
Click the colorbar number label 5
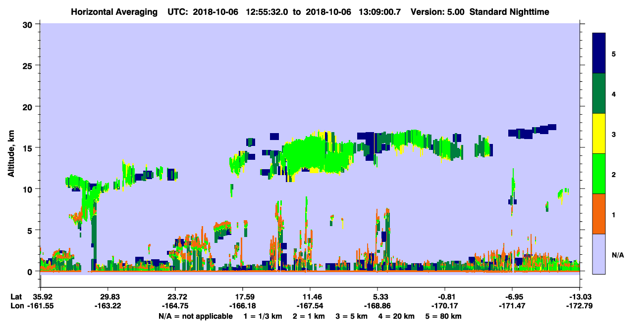coord(614,53)
